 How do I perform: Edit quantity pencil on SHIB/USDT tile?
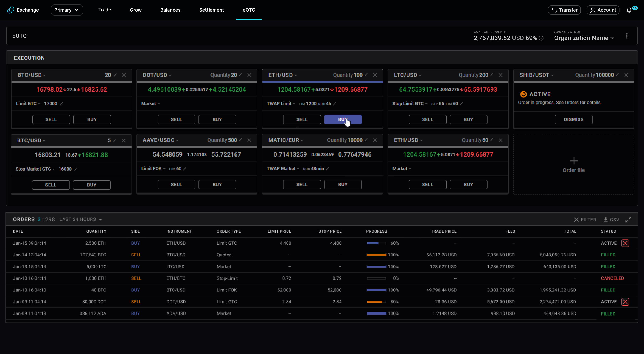[x=617, y=75]
